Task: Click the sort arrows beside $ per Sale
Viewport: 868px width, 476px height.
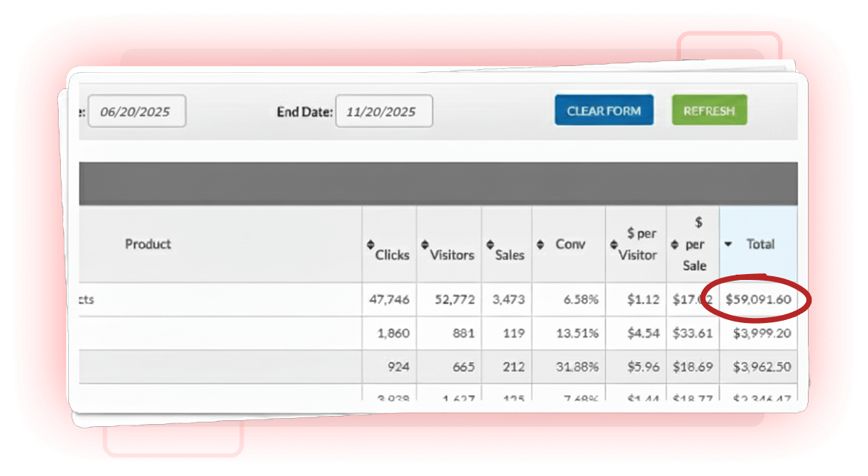Action: 674,244
